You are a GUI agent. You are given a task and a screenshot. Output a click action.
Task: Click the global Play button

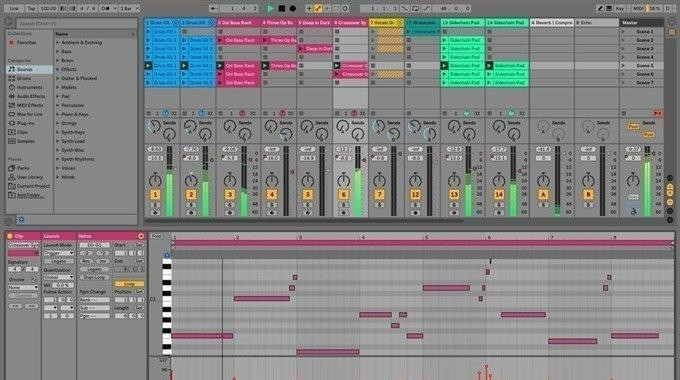click(x=270, y=8)
